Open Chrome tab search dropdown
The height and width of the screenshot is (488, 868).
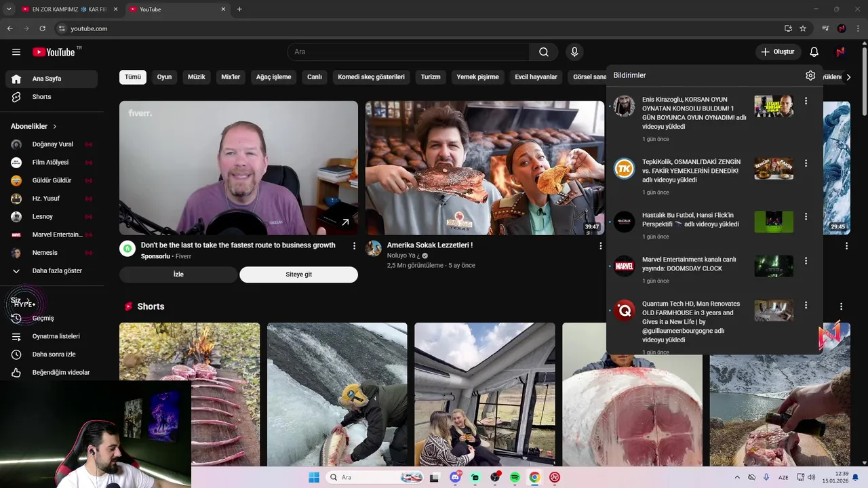point(9,9)
